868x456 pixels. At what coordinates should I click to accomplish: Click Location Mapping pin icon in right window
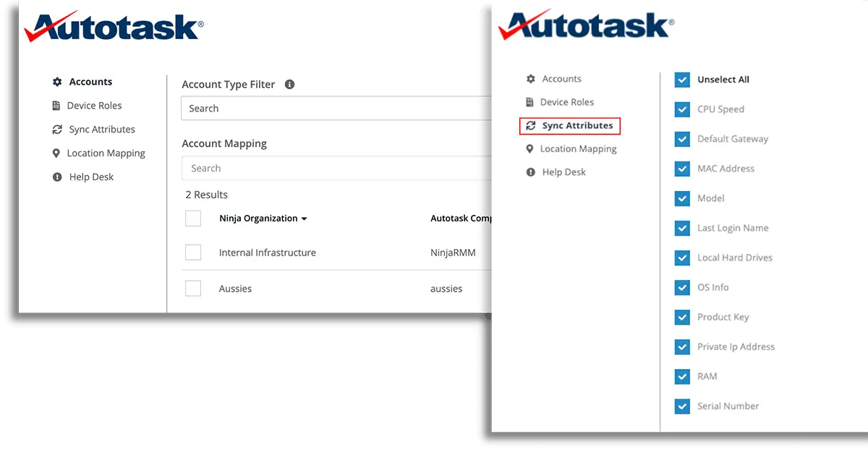click(x=529, y=149)
